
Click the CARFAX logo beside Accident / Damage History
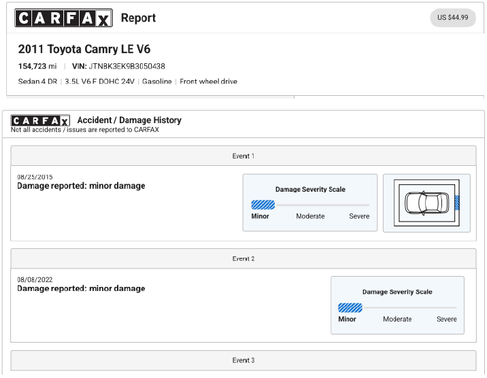40,120
